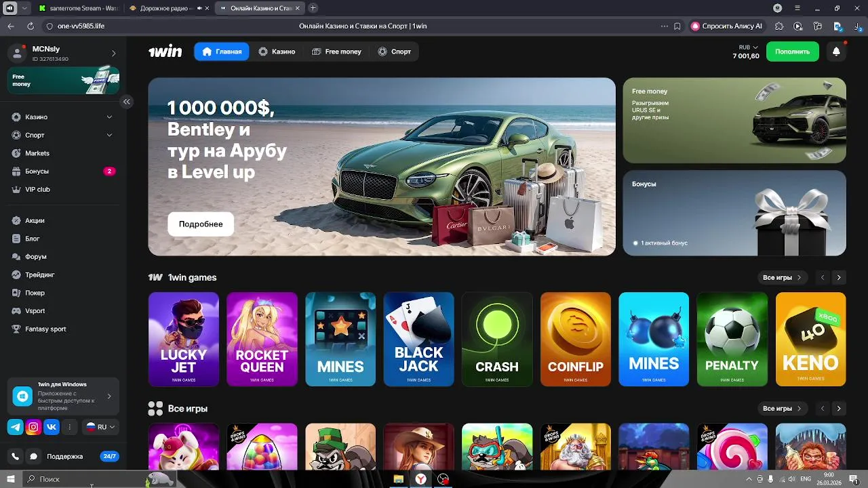Screen dimensions: 868x488
Task: Open VK social icon
Action: coord(52,427)
